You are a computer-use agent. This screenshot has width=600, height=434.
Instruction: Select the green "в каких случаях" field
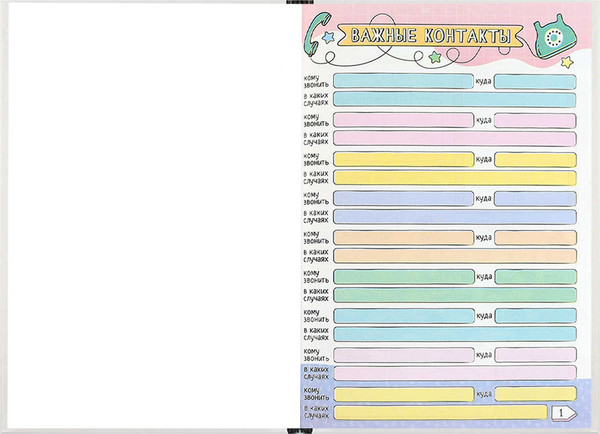(x=454, y=295)
